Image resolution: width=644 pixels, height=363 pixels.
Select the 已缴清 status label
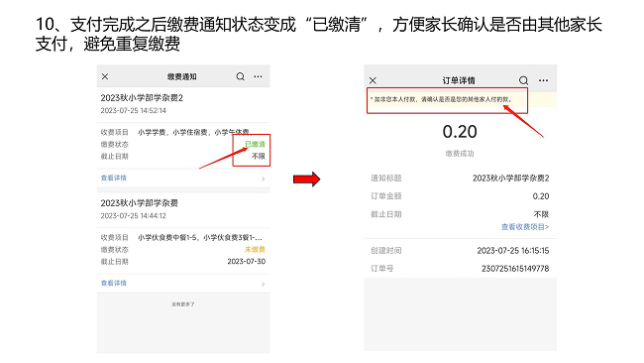click(255, 144)
